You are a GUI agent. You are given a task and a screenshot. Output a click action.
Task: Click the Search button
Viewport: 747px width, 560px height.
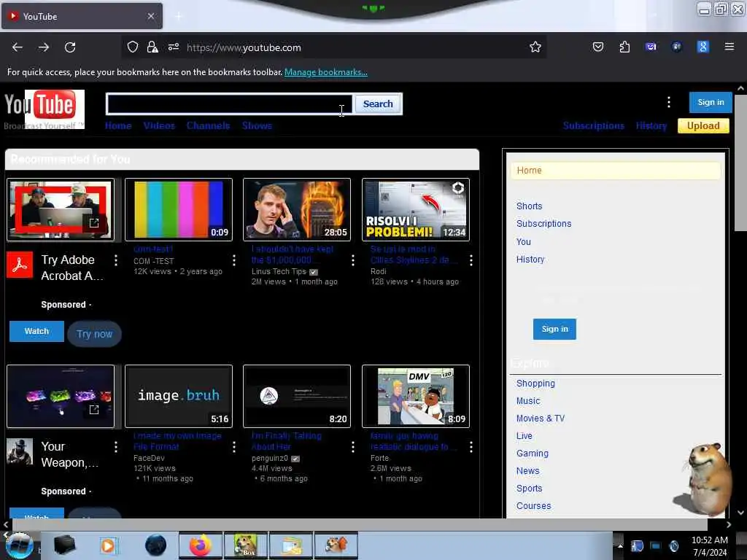coord(378,104)
